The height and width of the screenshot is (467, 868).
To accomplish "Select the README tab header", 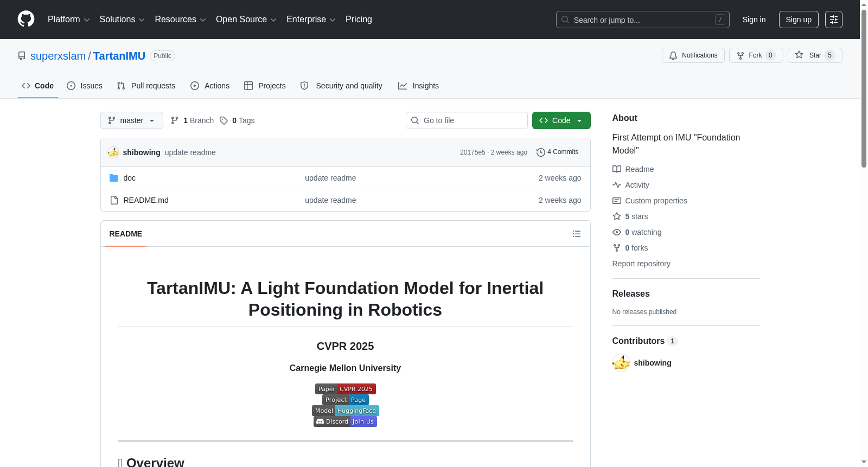I will click(x=126, y=234).
